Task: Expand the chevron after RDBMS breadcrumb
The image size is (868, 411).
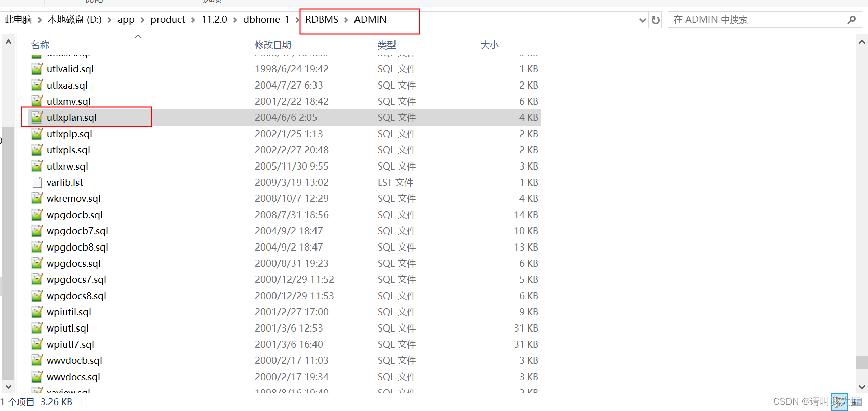Action: 346,20
